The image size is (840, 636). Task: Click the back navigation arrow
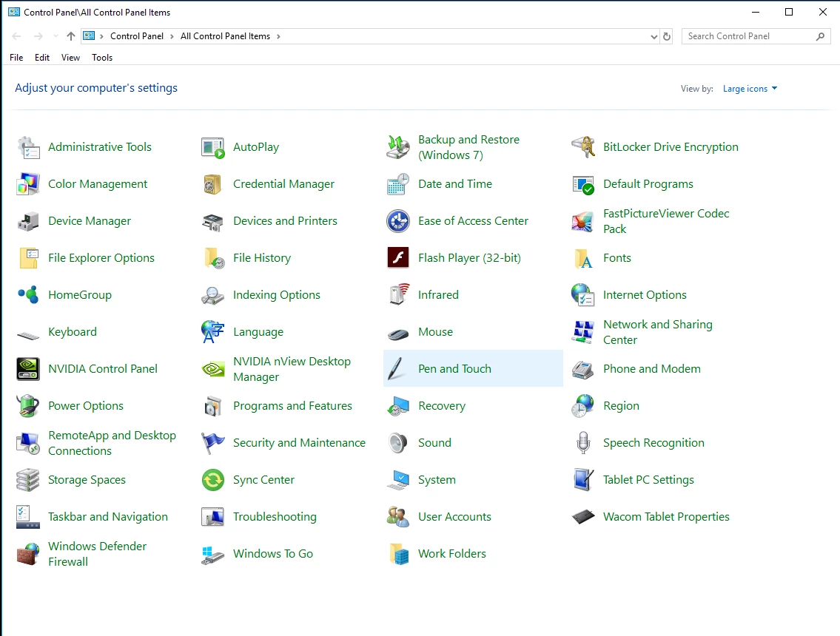(x=16, y=36)
